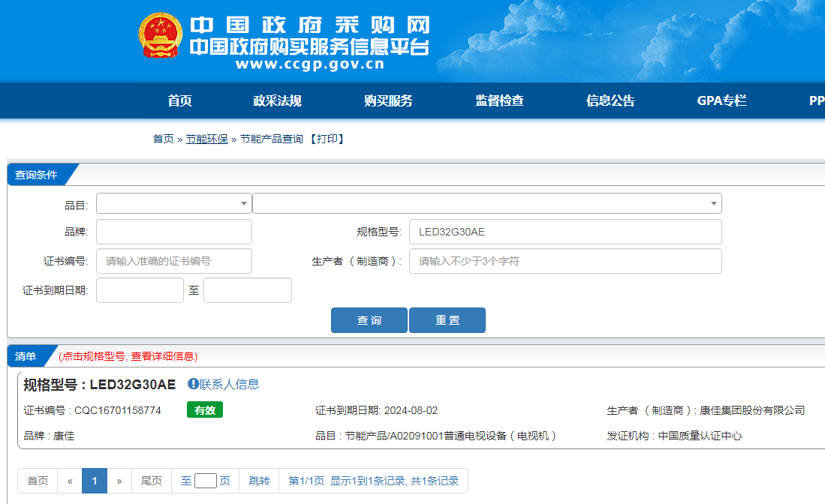Screen dimensions: 825x504
Task: Go to 尾页 last page in pagination
Action: coord(152,481)
